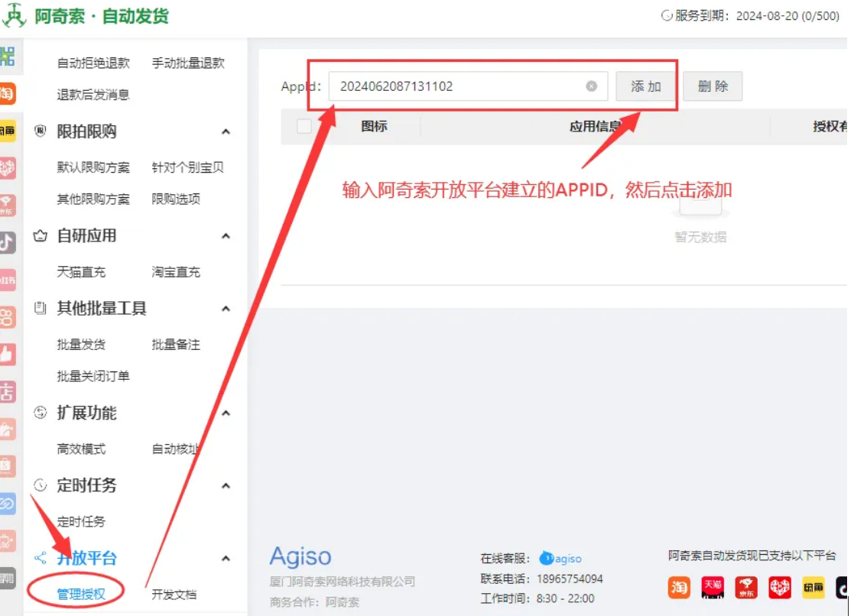Click the 删除 button

[713, 86]
